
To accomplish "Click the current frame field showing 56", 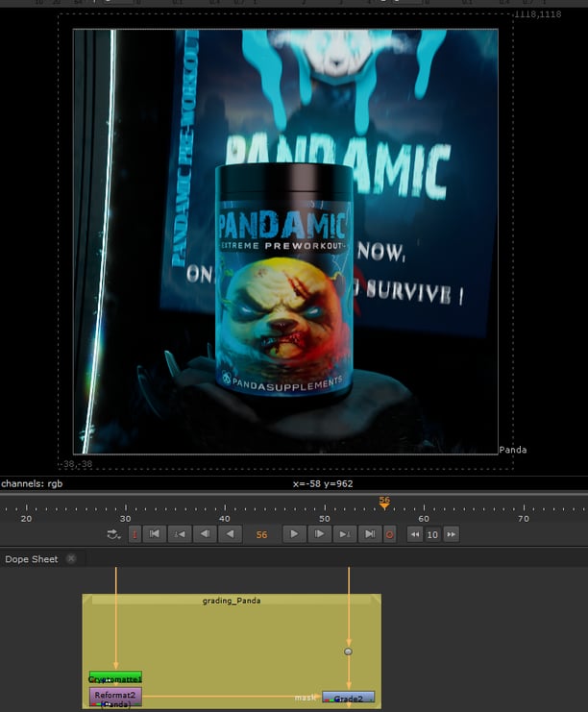I will tap(261, 534).
